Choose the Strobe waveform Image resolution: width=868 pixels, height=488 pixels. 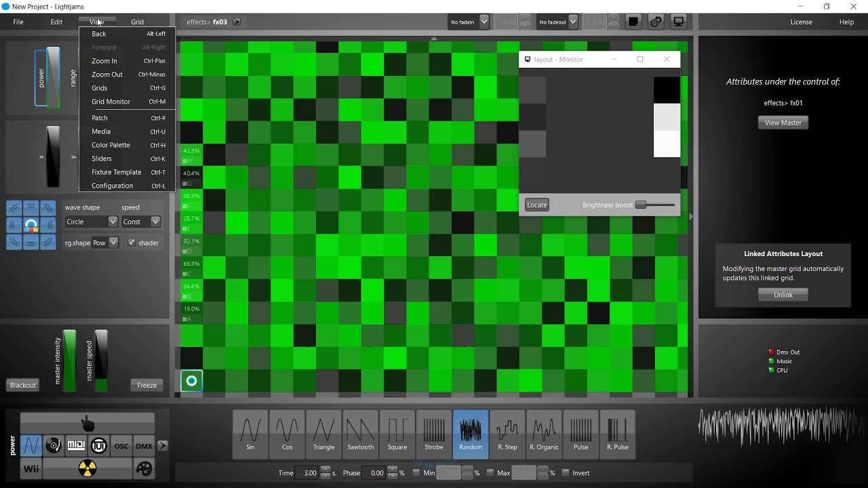click(433, 434)
